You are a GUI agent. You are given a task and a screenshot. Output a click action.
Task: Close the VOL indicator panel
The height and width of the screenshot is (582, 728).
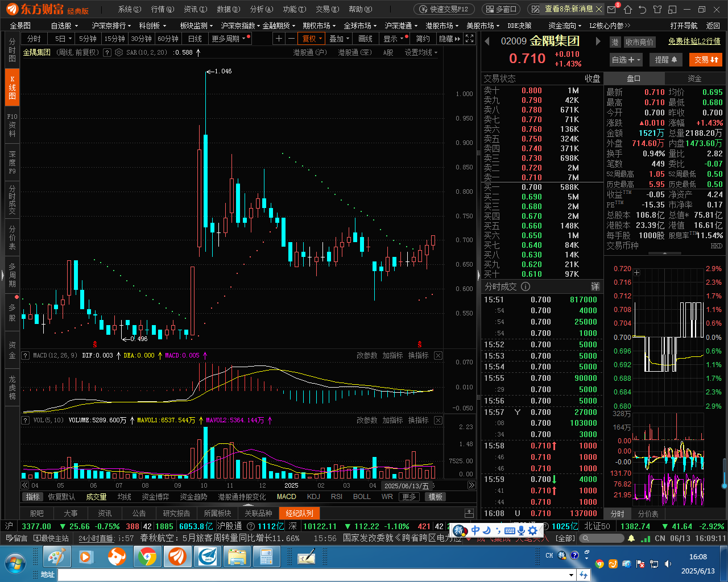[x=438, y=420]
